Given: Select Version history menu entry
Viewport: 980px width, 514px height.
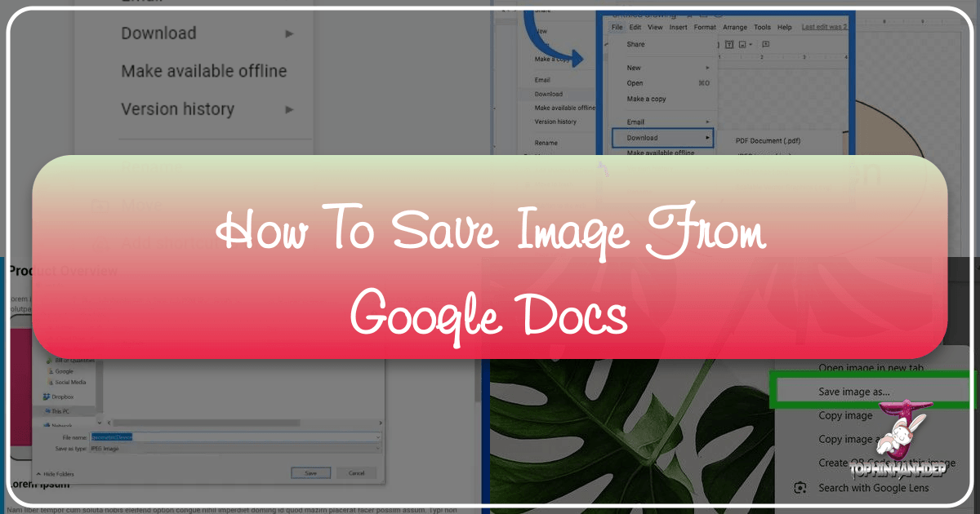Looking at the screenshot, I should click(x=178, y=109).
